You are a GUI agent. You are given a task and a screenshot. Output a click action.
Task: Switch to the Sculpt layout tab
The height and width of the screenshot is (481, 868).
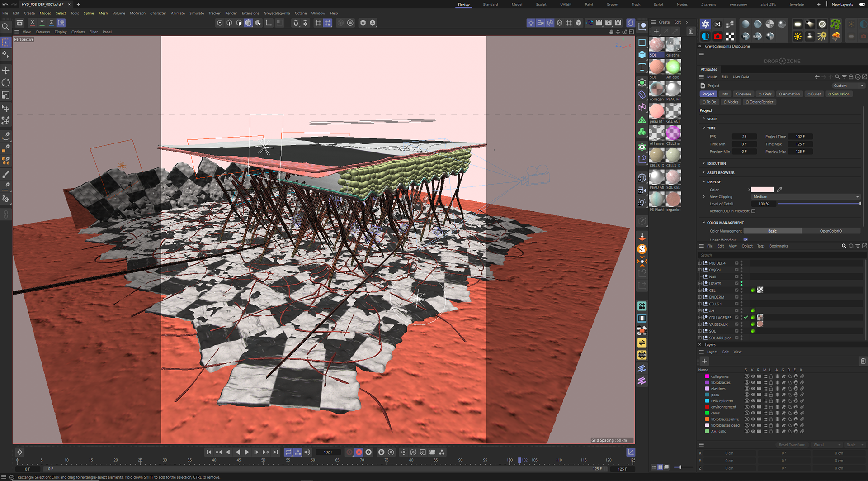(x=541, y=5)
